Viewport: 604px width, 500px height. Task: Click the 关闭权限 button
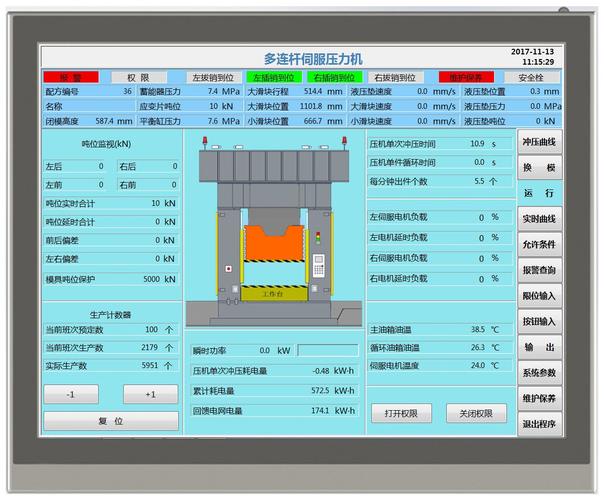tap(476, 413)
